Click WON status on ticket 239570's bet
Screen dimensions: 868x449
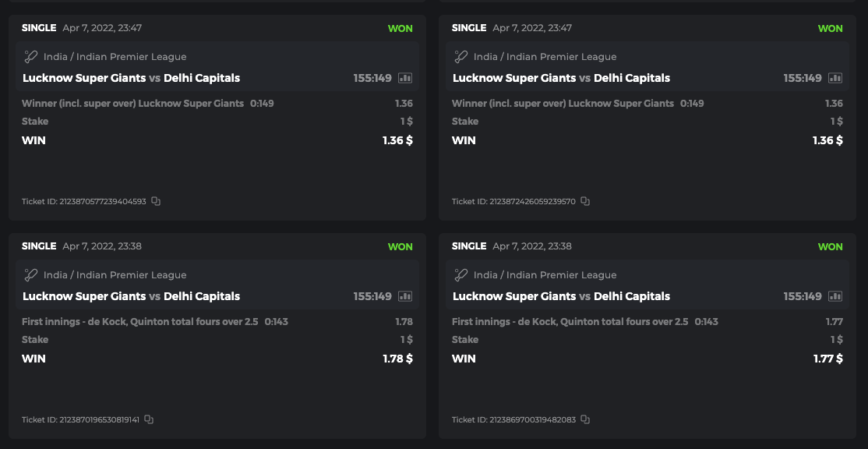(830, 28)
